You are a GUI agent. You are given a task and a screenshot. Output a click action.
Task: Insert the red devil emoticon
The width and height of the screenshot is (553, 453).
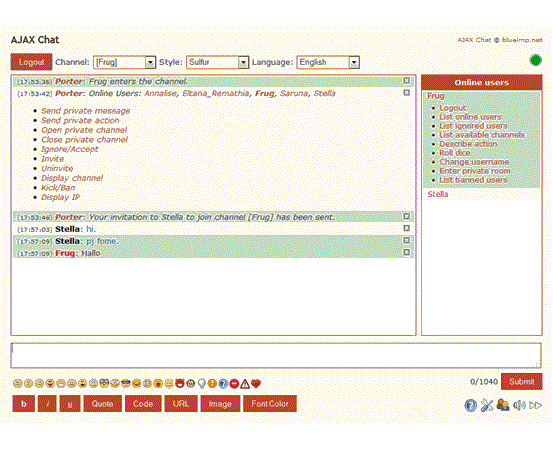tap(180, 383)
